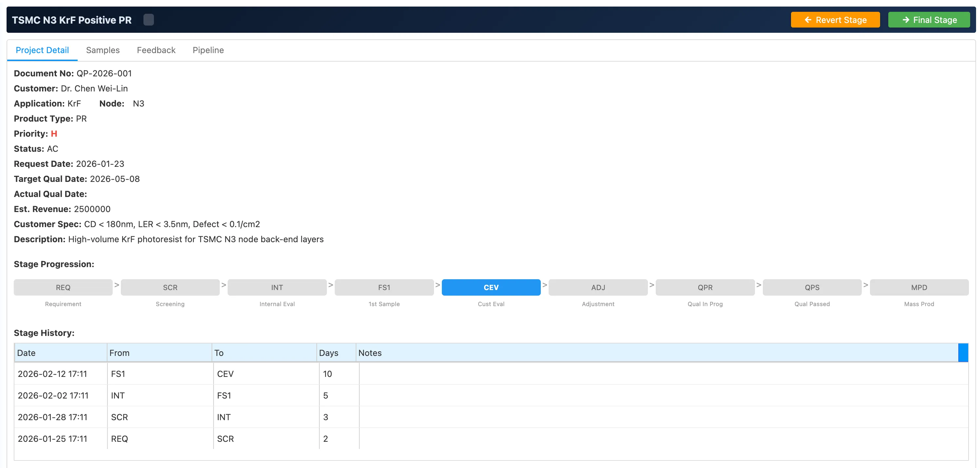Screen dimensions: 980x468
Task: Open the Pipeline tab
Action: 208,50
